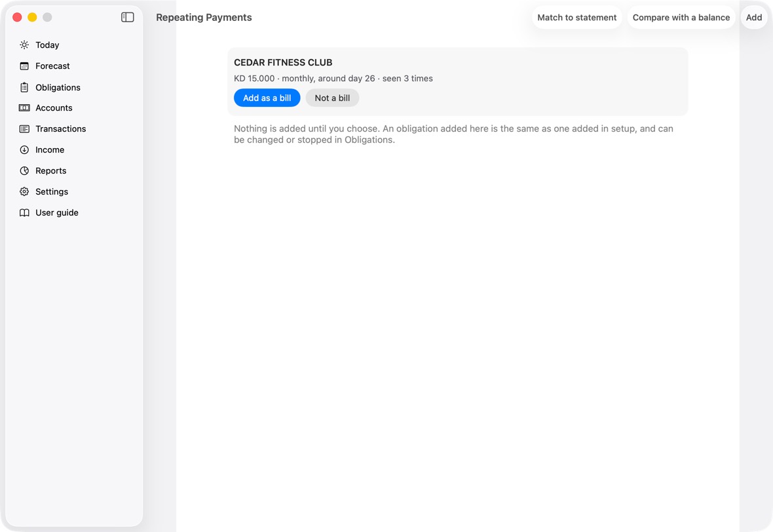Viewport: 773px width, 532px height.
Task: Close the window with the red button
Action: tap(17, 17)
